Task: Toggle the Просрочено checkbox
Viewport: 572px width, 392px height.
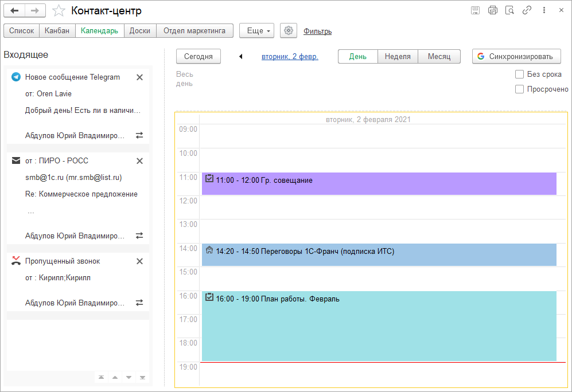Action: pos(519,89)
